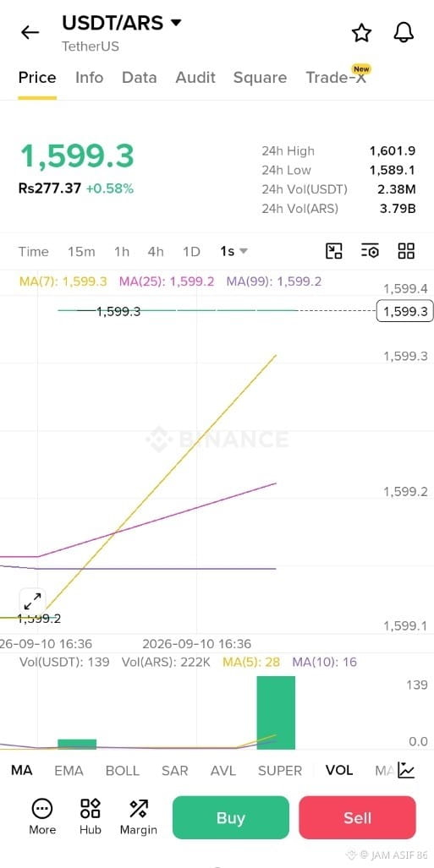Open the More menu icon
This screenshot has width=434, height=868.
(42, 816)
